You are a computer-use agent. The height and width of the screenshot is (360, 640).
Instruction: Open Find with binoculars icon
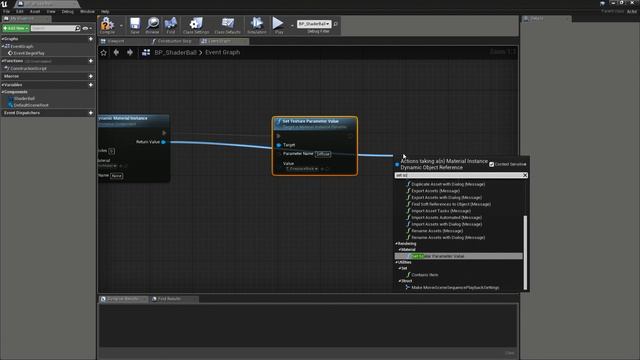coord(171,24)
